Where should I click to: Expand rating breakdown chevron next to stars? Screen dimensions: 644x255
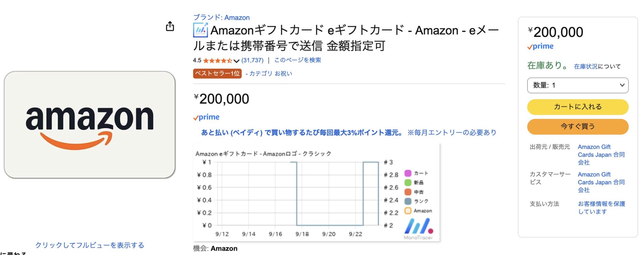point(236,61)
